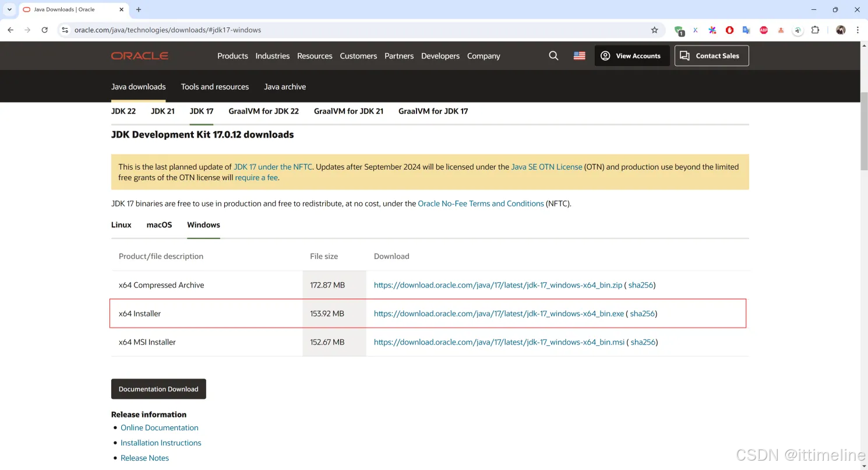Reload the Java Downloads page
The image size is (868, 470).
point(44,30)
